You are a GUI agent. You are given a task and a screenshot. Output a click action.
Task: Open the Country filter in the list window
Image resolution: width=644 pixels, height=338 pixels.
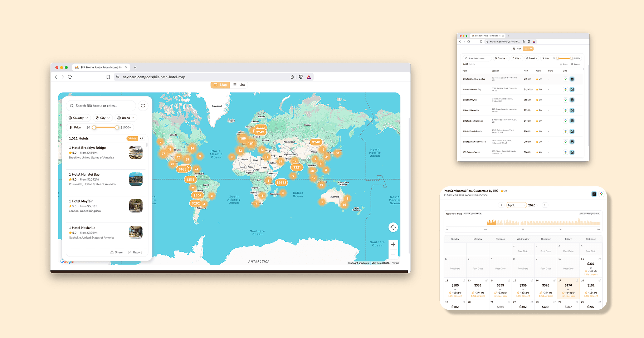tap(501, 58)
